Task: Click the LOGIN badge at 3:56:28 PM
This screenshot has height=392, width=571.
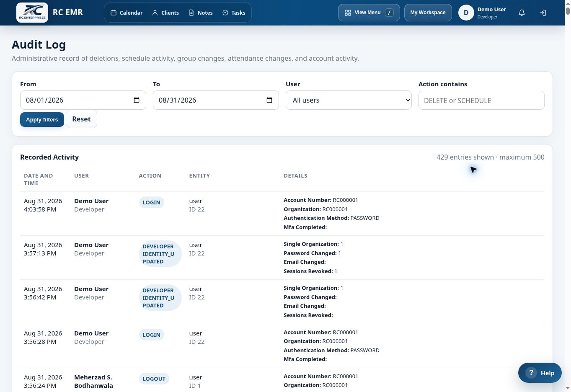Action: tap(151, 335)
